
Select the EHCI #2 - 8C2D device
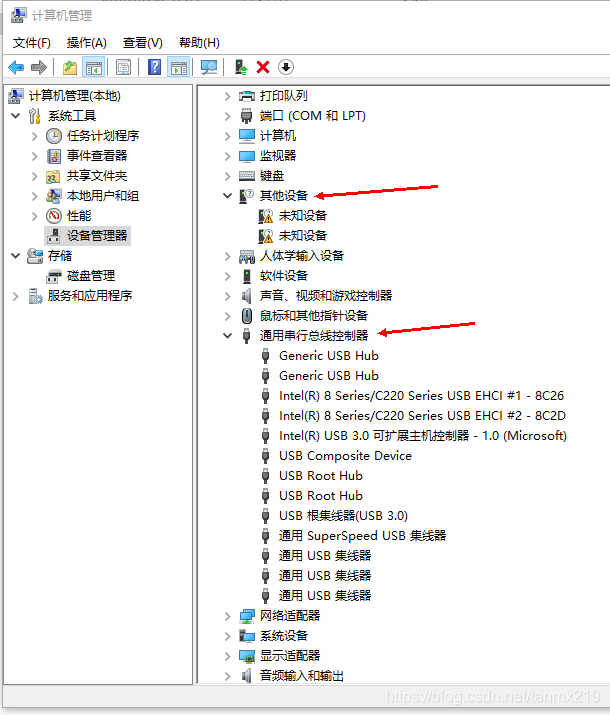click(422, 416)
